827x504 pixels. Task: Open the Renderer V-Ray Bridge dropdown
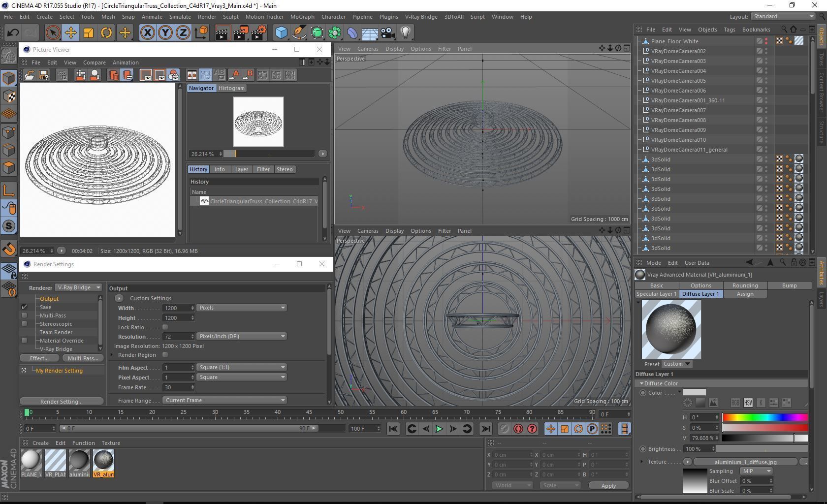79,287
